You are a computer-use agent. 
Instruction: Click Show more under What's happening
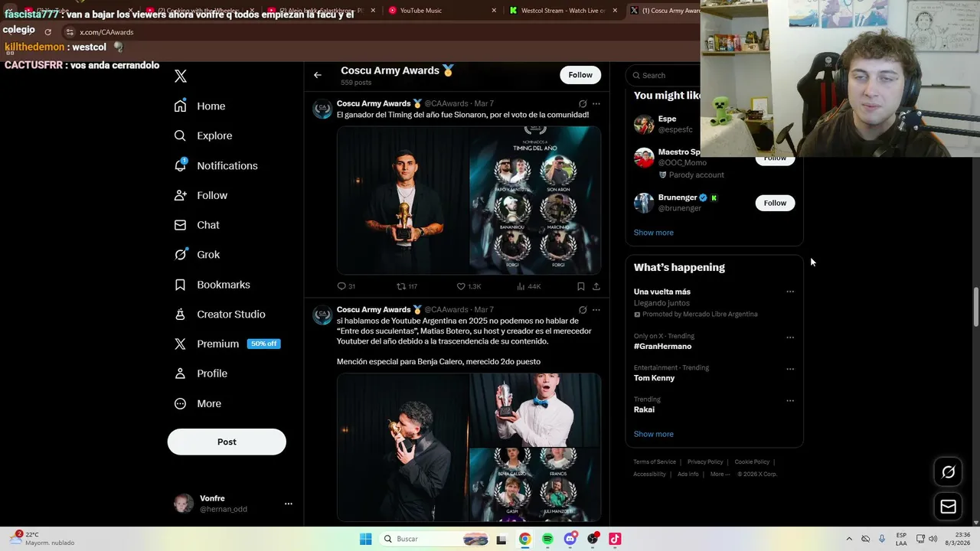pyautogui.click(x=653, y=434)
